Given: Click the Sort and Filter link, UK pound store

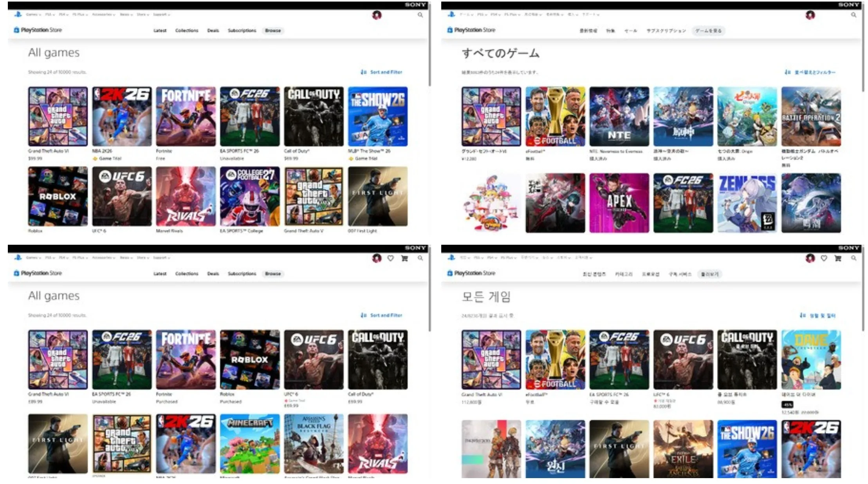Looking at the screenshot, I should coord(386,315).
